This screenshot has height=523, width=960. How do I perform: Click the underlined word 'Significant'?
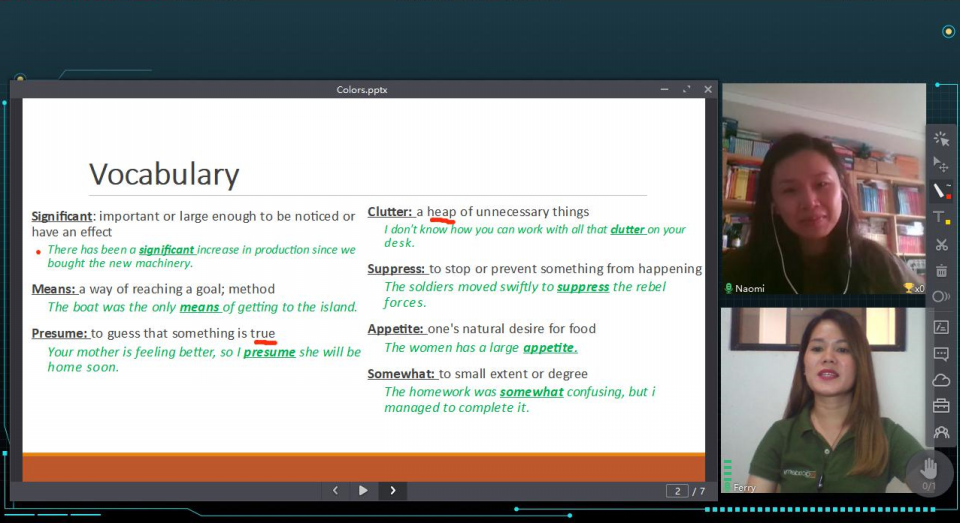pyautogui.click(x=62, y=216)
